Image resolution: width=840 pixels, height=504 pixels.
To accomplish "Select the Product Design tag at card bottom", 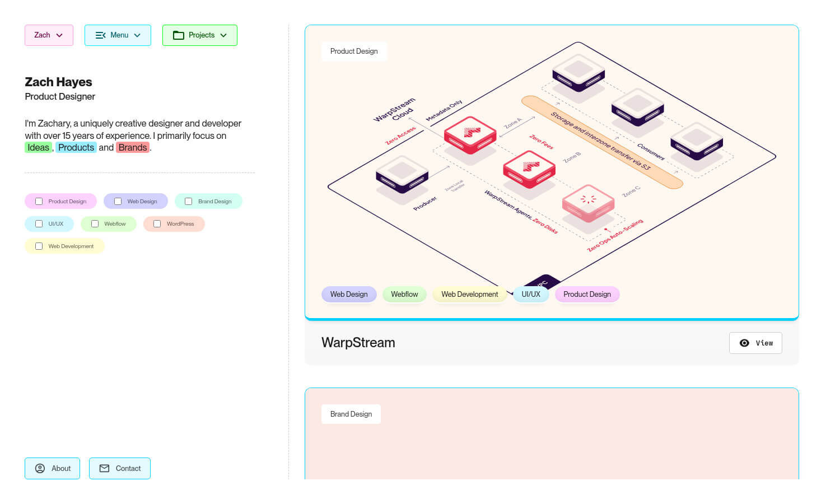I will tap(587, 294).
